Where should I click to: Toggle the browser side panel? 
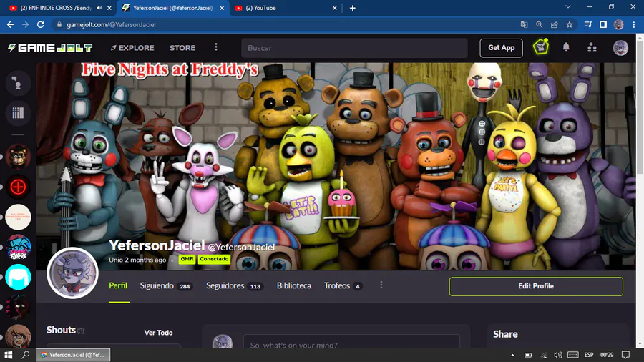coord(603,24)
